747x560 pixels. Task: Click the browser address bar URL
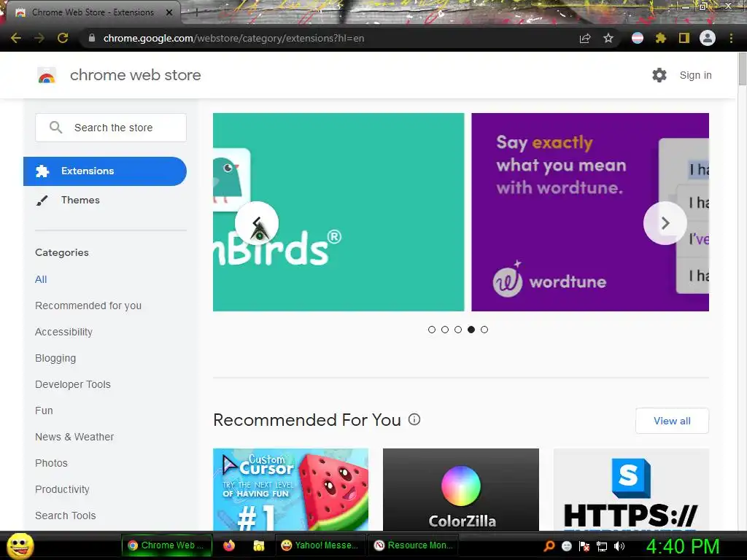click(233, 38)
